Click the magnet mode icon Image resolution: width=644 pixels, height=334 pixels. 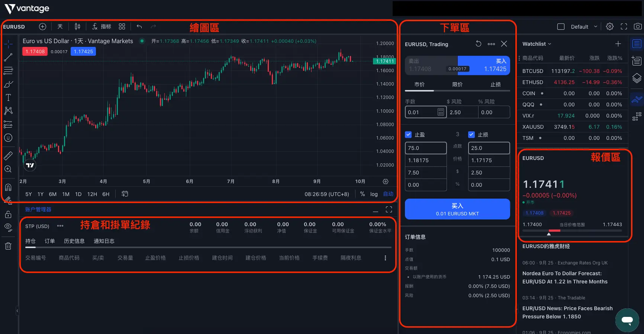click(x=8, y=187)
